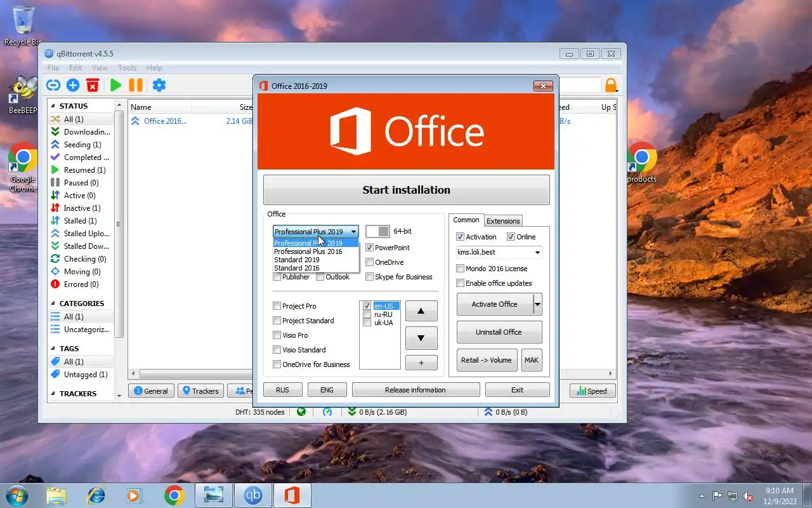Check Enable office updates option
The image size is (812, 508).
pos(461,283)
